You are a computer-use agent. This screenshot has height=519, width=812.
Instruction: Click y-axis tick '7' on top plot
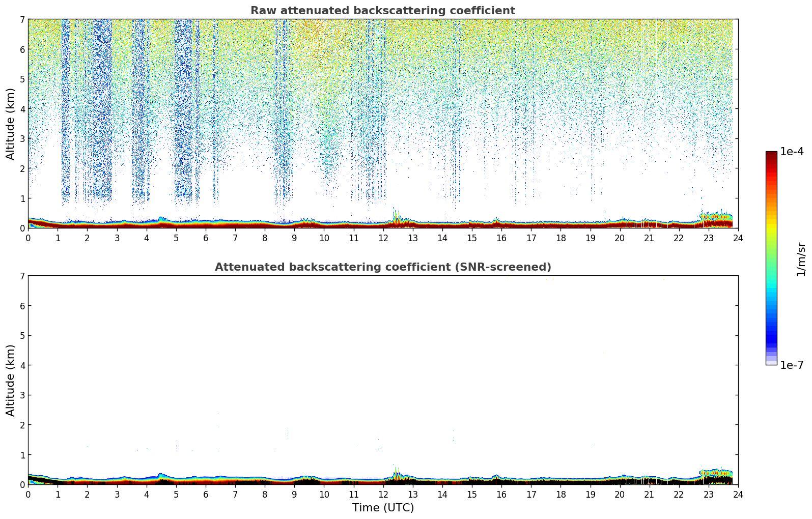coord(22,19)
